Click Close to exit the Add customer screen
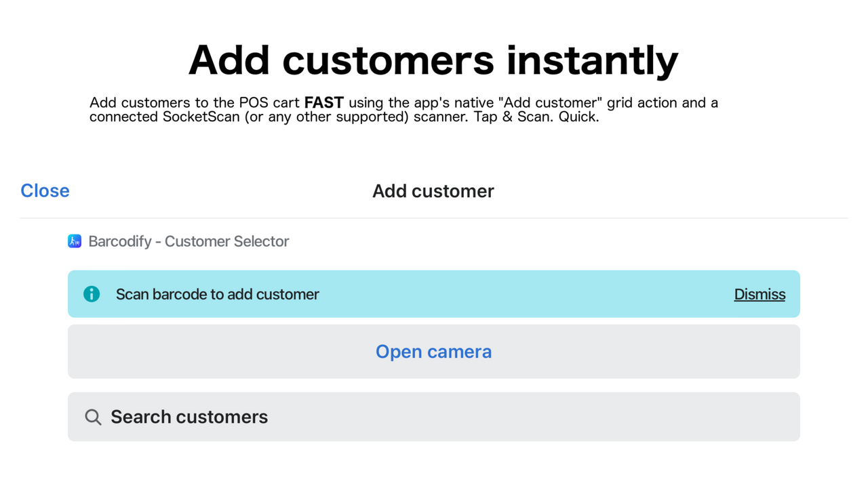Image resolution: width=868 pixels, height=488 pixels. [45, 190]
